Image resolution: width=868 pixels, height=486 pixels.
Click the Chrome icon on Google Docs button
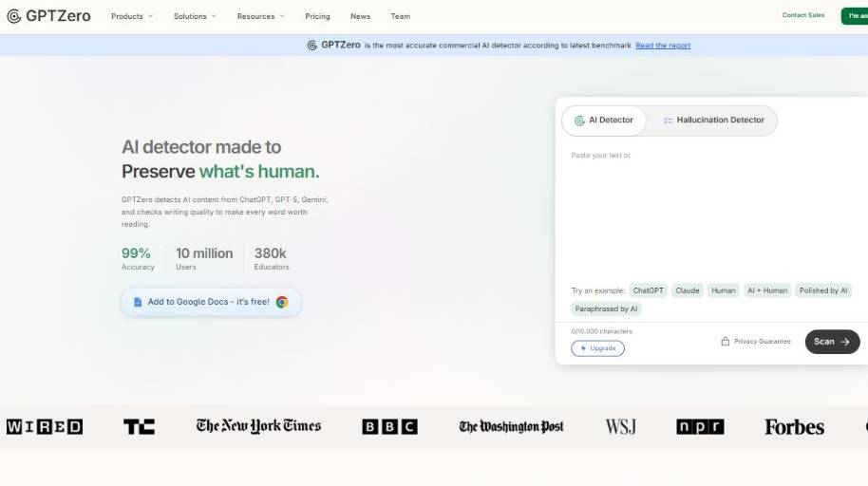[282, 302]
